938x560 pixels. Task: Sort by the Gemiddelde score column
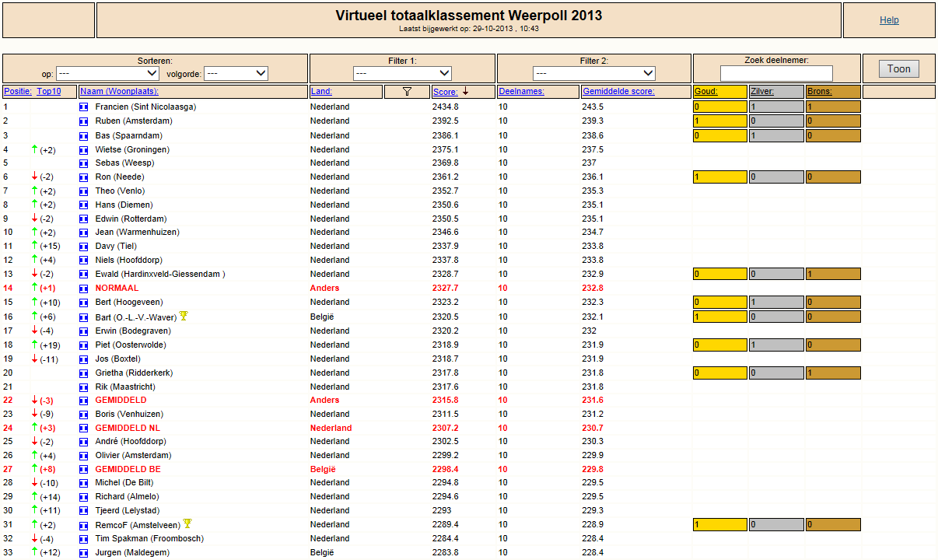tap(618, 92)
